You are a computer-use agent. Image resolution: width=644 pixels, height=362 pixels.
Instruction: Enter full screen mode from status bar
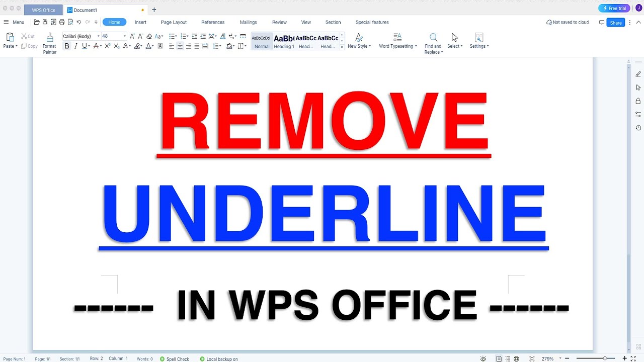[633, 359]
